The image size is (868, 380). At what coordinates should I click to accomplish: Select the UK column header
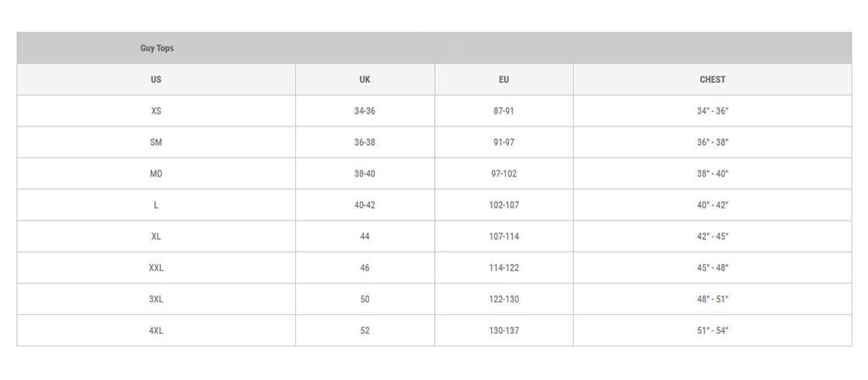[x=365, y=79]
